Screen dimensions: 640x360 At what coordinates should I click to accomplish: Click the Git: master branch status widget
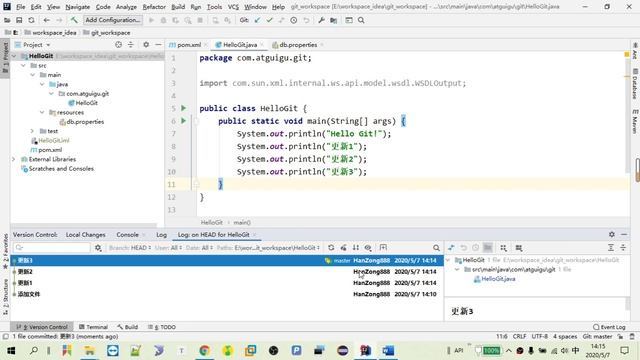597,336
